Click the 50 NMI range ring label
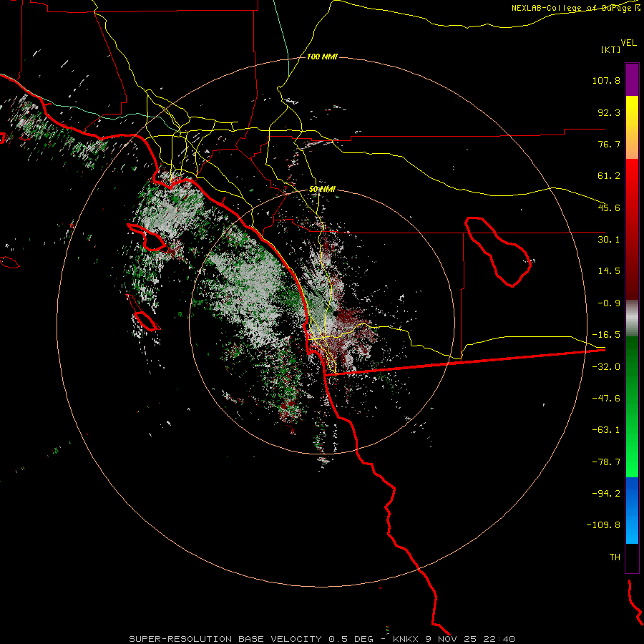 322,190
